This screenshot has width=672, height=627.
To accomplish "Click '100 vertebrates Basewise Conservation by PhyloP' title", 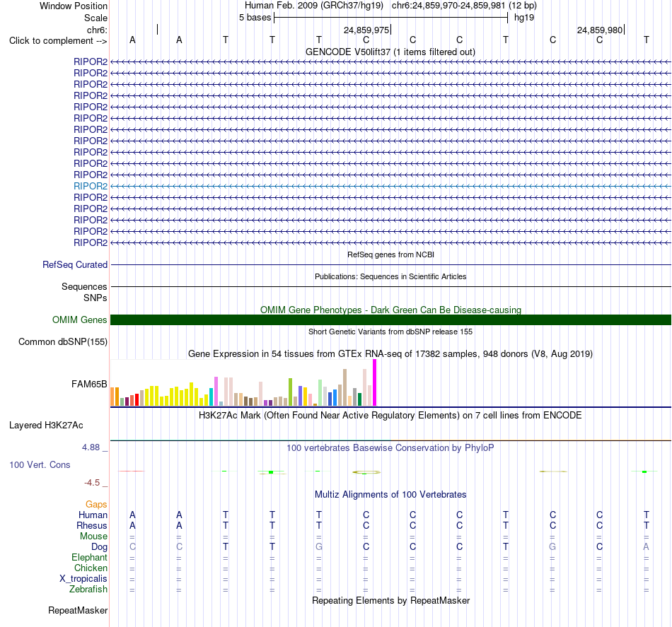I will click(x=390, y=448).
